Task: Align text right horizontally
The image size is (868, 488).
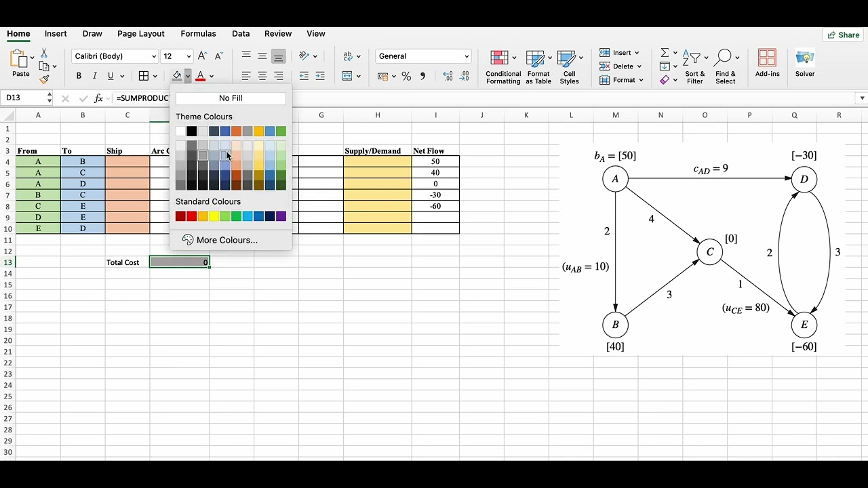Action: [x=279, y=76]
